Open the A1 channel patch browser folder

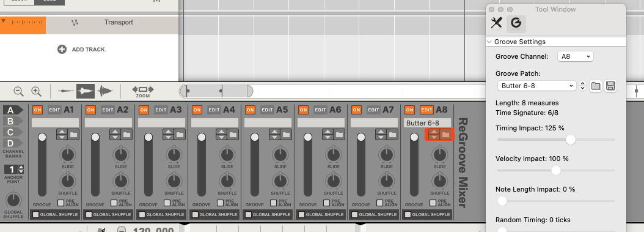(73, 135)
